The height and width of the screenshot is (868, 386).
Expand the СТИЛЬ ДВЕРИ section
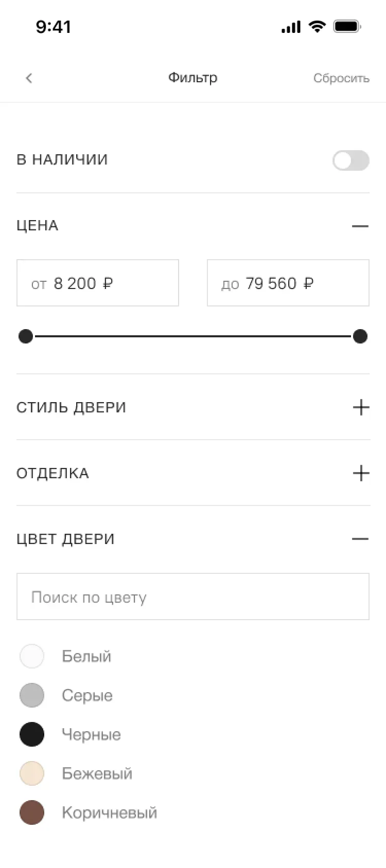[x=361, y=407]
